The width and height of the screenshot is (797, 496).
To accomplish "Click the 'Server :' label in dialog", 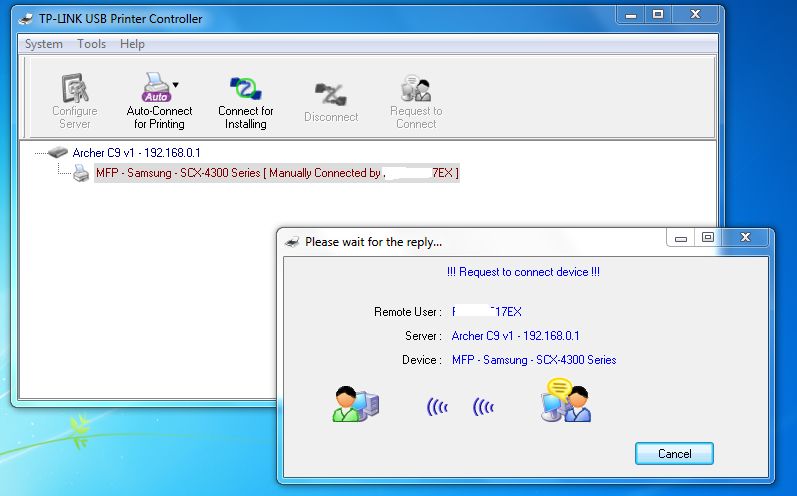I will click(x=423, y=336).
